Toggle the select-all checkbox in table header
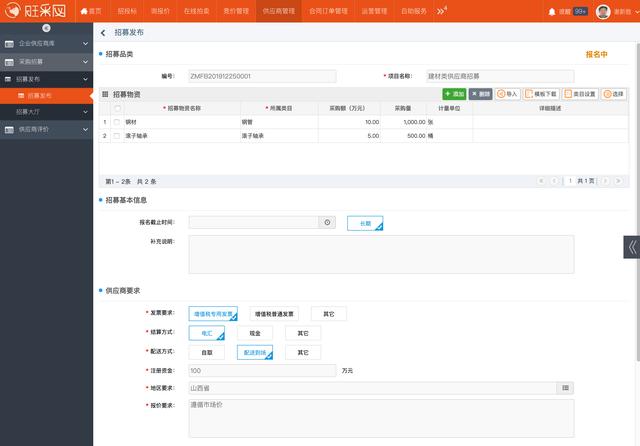This screenshot has height=446, width=640. pyautogui.click(x=118, y=108)
